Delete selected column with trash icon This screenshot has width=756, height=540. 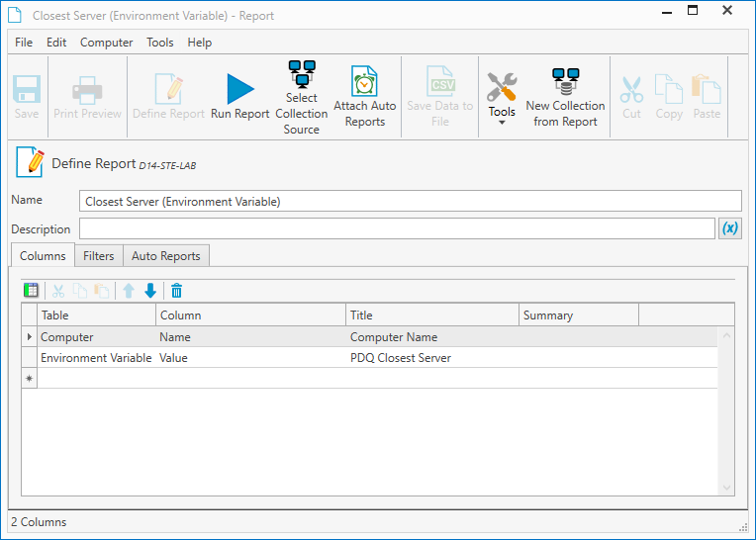pyautogui.click(x=176, y=291)
